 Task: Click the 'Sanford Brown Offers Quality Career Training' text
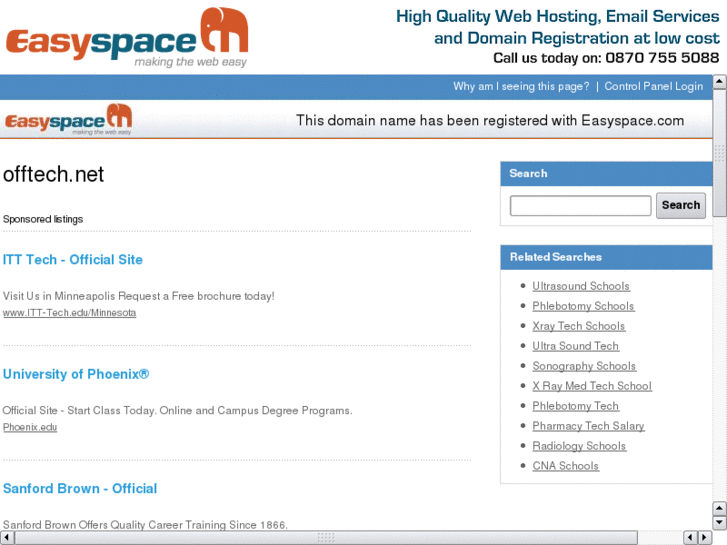click(145, 525)
